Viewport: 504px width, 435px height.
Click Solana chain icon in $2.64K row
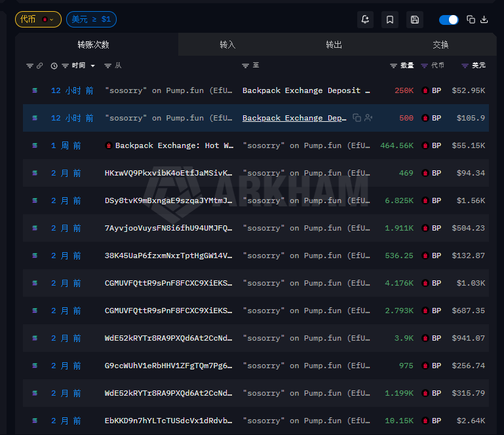tap(35, 421)
